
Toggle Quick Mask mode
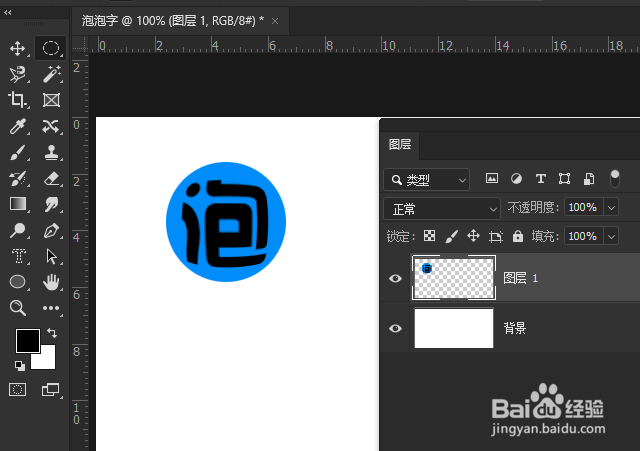tap(18, 390)
